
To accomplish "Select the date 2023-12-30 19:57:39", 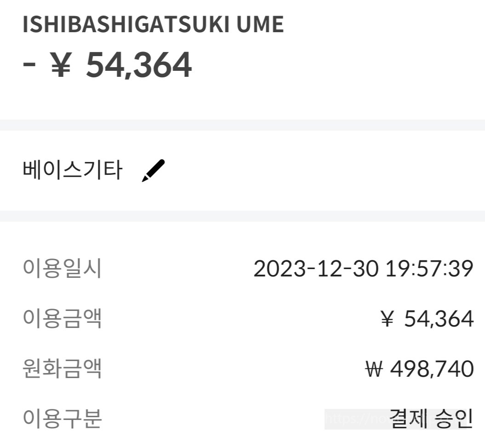I will click(x=364, y=269).
